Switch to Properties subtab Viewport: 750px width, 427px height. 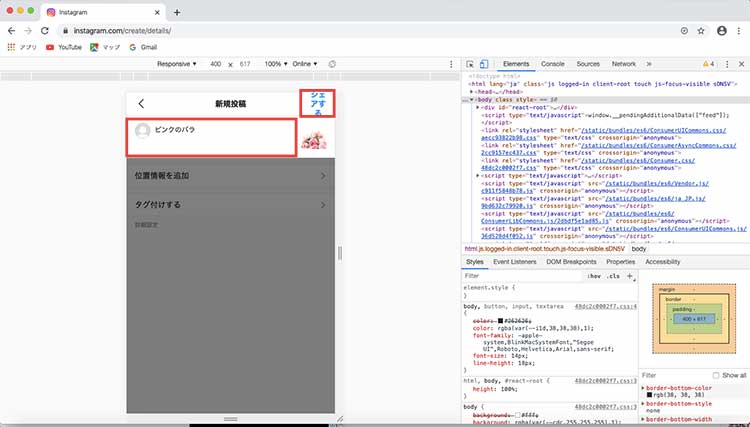(620, 262)
